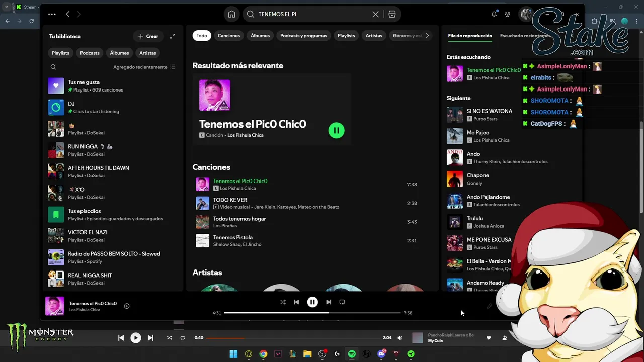Open the Los Pishula Chica link in top result
The width and height of the screenshot is (644, 362).
pyautogui.click(x=245, y=135)
